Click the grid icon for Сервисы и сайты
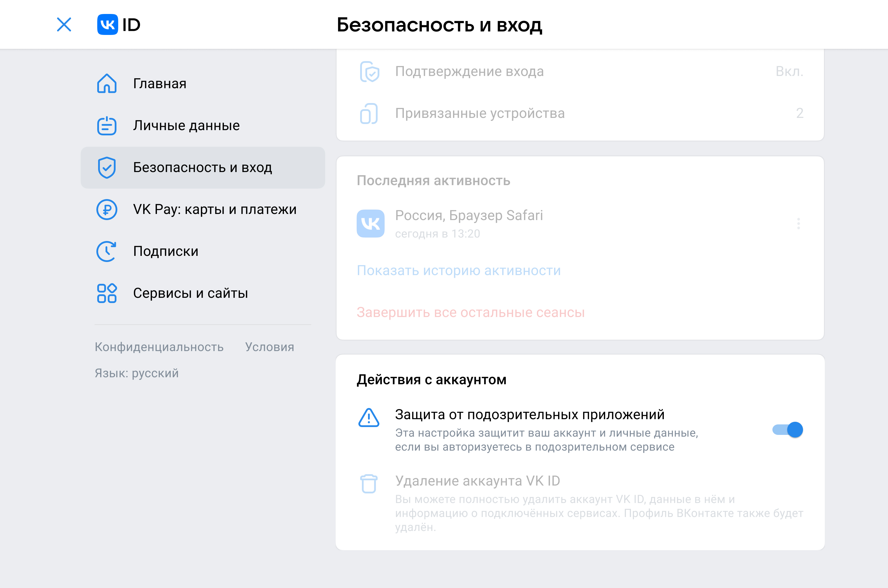 (107, 293)
